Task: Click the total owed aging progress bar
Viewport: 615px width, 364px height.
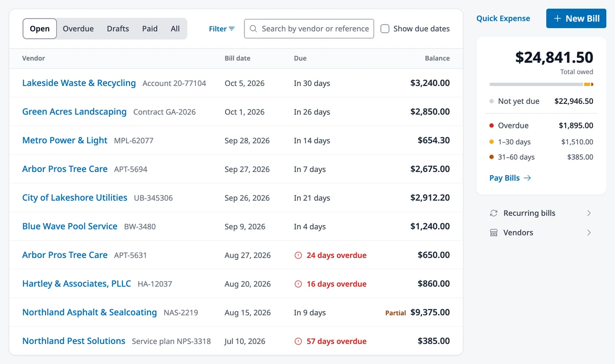Action: point(541,84)
